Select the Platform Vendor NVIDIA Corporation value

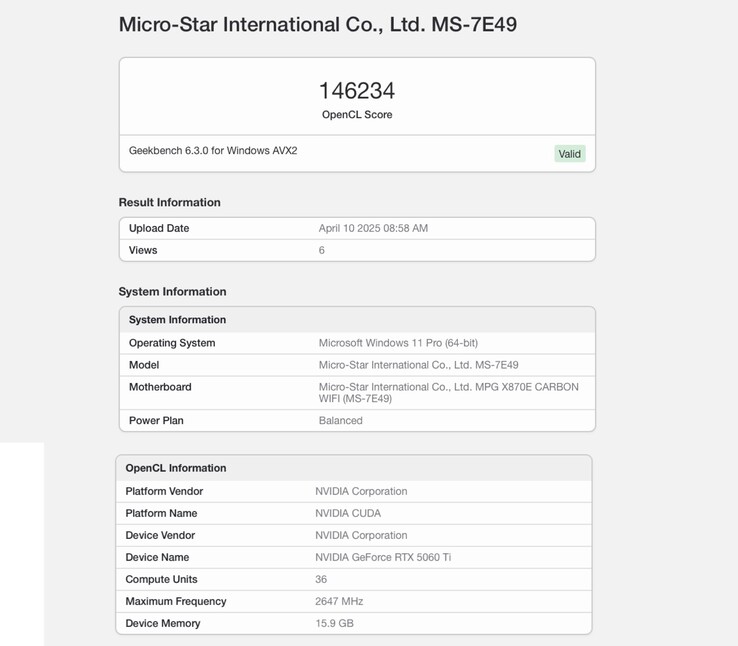pyautogui.click(x=361, y=491)
